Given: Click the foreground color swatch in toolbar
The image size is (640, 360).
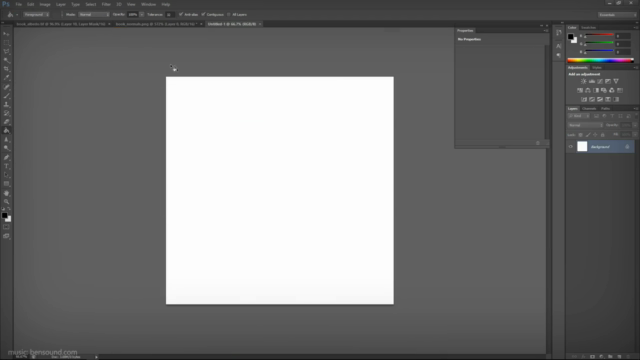Looking at the screenshot, I should coord(4,215).
